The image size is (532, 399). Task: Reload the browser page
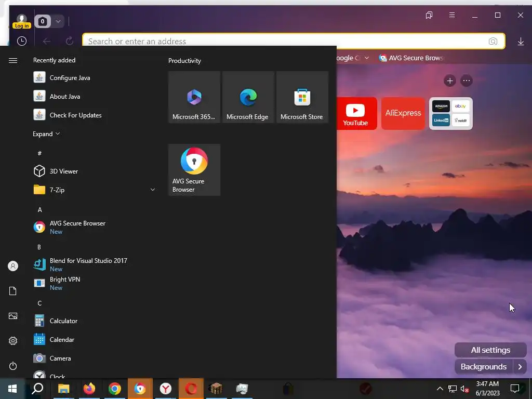coord(70,41)
